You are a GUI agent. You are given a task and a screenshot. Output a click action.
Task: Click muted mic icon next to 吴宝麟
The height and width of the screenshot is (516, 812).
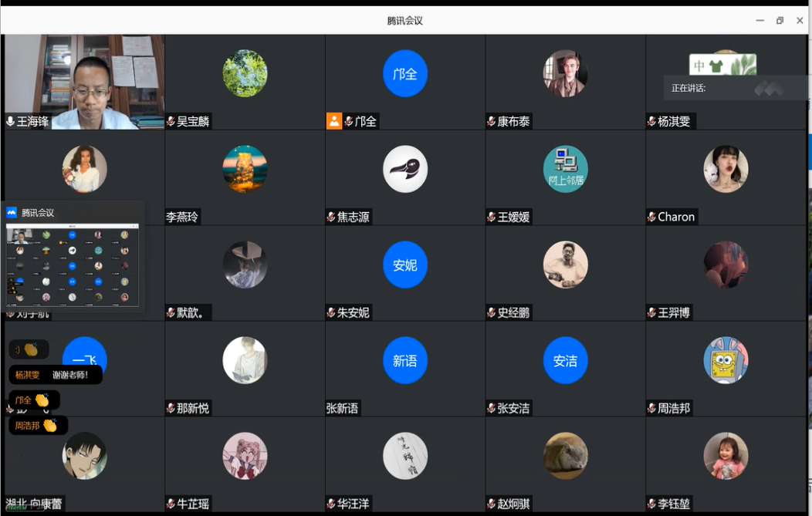point(171,122)
